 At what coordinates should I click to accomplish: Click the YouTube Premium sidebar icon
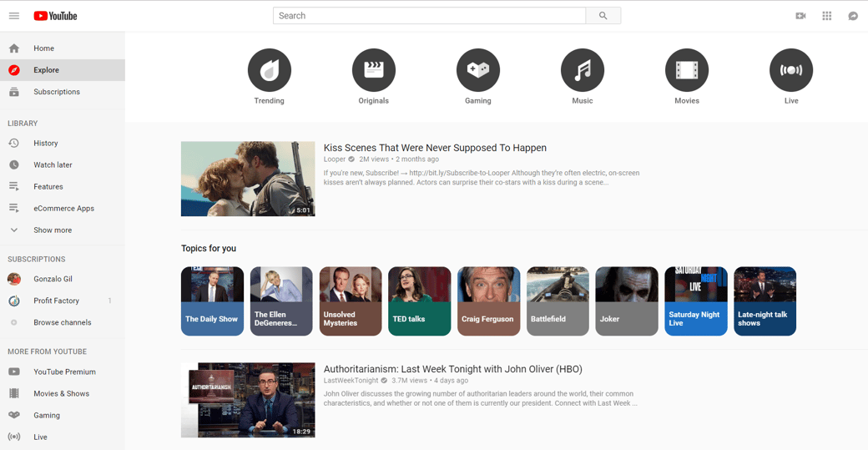click(x=14, y=372)
